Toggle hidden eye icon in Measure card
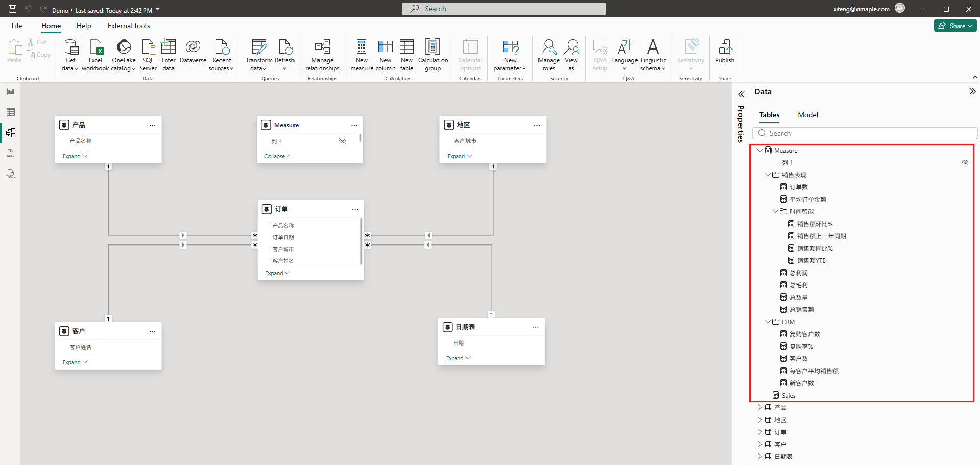The width and height of the screenshot is (980, 465). 342,141
